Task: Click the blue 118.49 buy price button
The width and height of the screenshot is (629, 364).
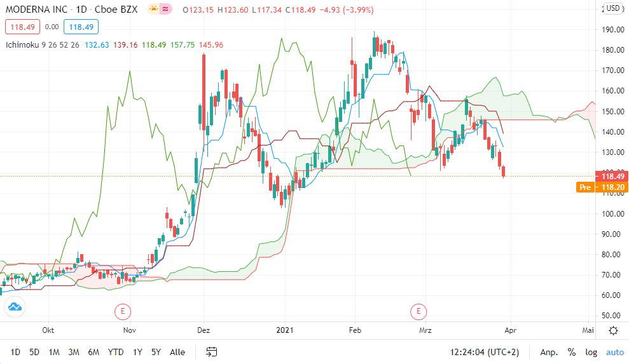Action: [81, 27]
